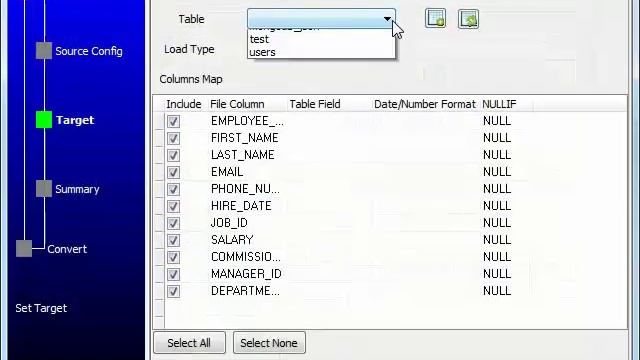This screenshot has width=640, height=360.
Task: Select the JOB_ID file column cell
Action: click(229, 223)
